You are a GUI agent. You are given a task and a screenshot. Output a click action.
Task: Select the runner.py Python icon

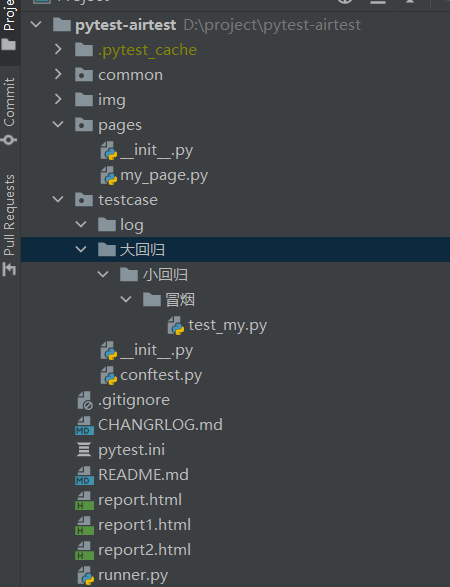86,575
